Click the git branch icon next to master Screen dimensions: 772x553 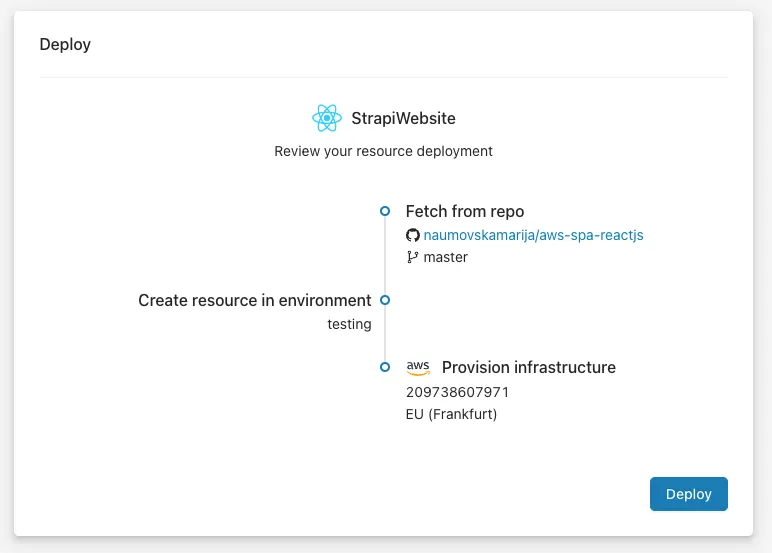[413, 257]
